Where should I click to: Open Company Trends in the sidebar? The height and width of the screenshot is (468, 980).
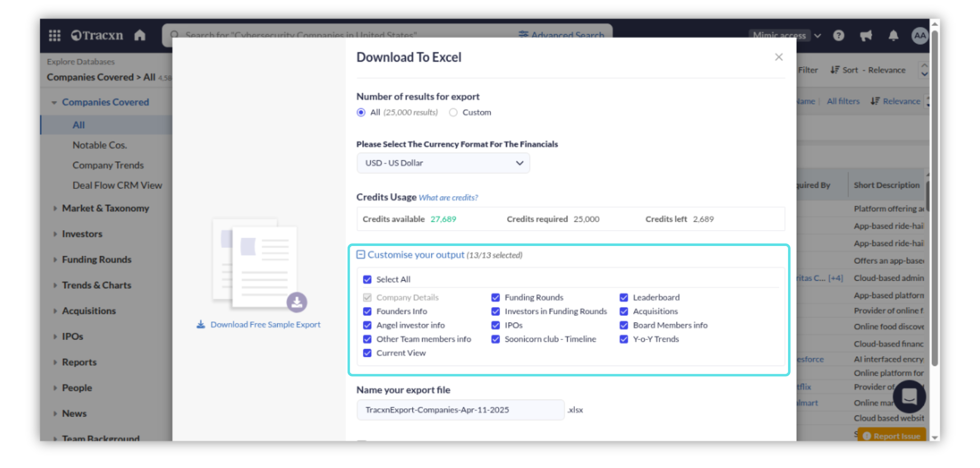click(108, 165)
